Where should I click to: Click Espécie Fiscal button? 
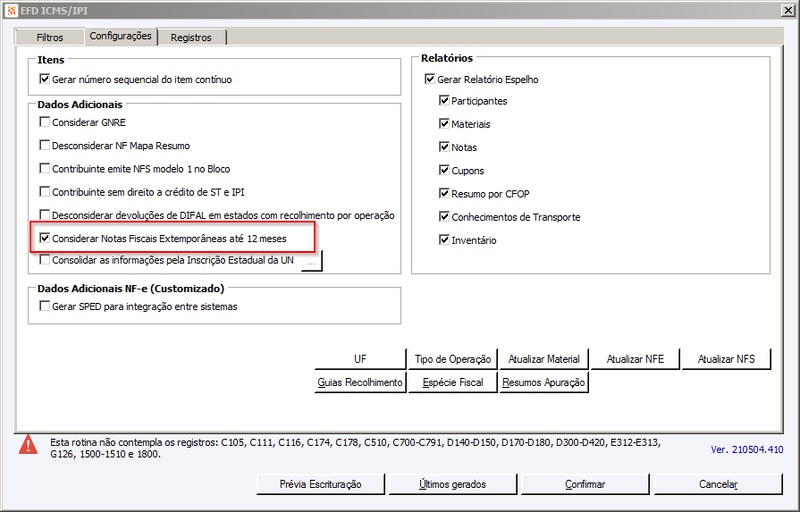(x=453, y=382)
